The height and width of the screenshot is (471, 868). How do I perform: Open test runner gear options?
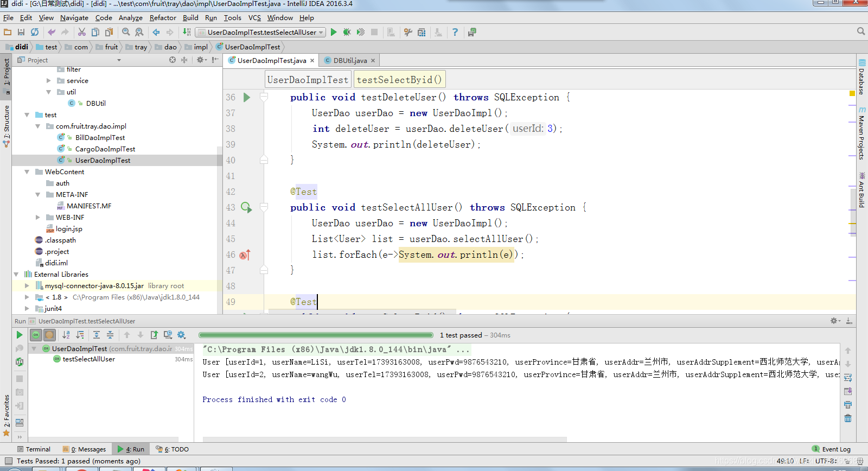point(181,335)
